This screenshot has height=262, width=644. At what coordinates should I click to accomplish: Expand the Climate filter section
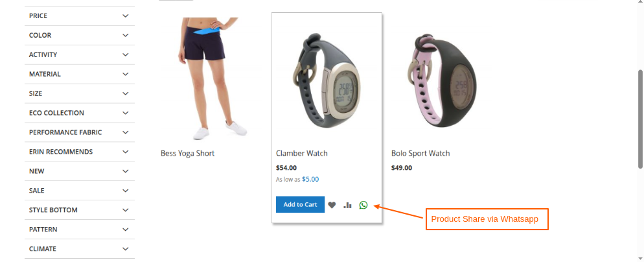[x=80, y=248]
